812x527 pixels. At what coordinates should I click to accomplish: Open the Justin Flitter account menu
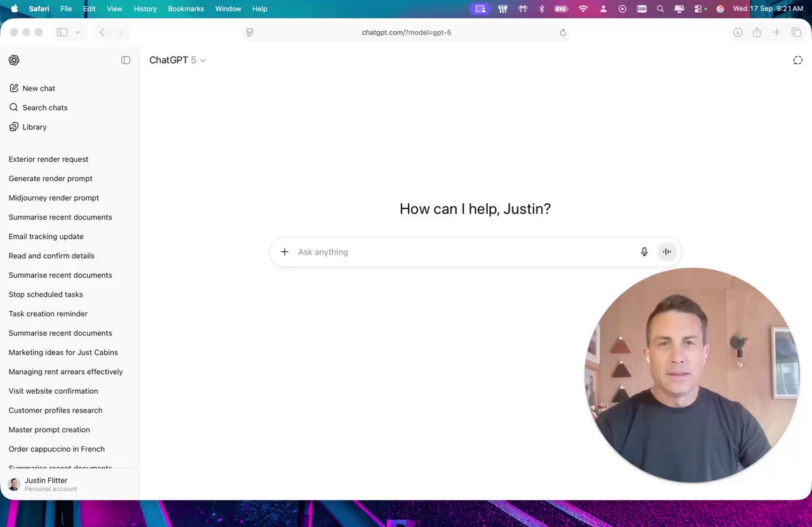[70, 485]
